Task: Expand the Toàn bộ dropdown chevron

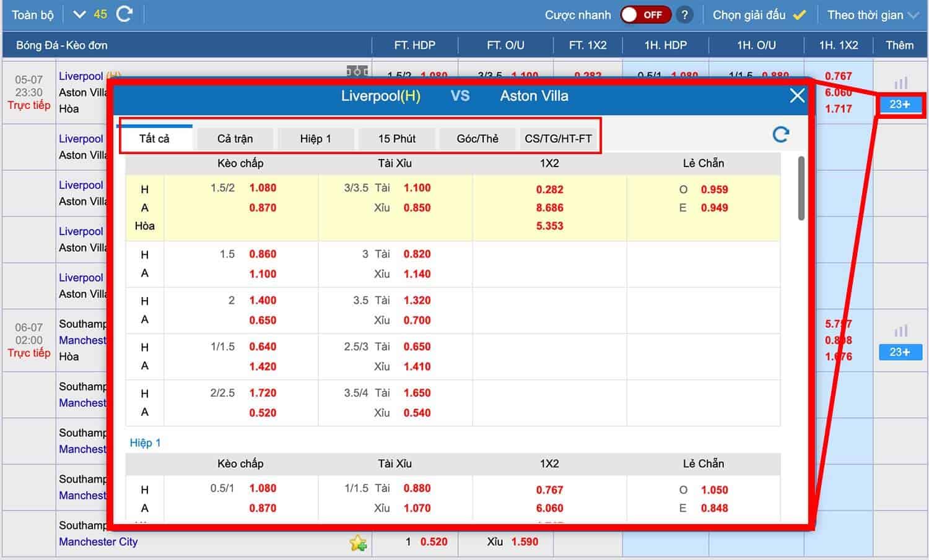Action: [x=79, y=14]
